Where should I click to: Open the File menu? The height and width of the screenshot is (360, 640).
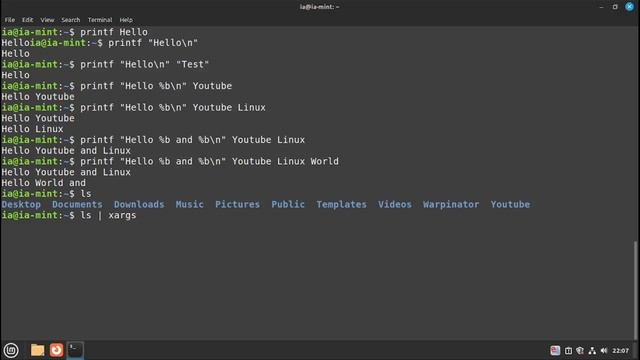[x=10, y=20]
